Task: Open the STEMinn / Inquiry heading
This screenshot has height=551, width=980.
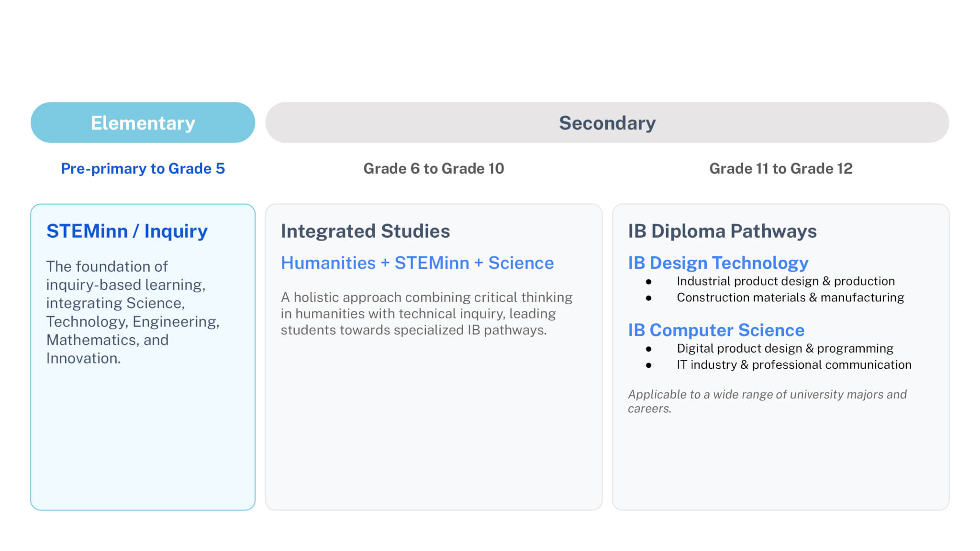Action: (127, 231)
